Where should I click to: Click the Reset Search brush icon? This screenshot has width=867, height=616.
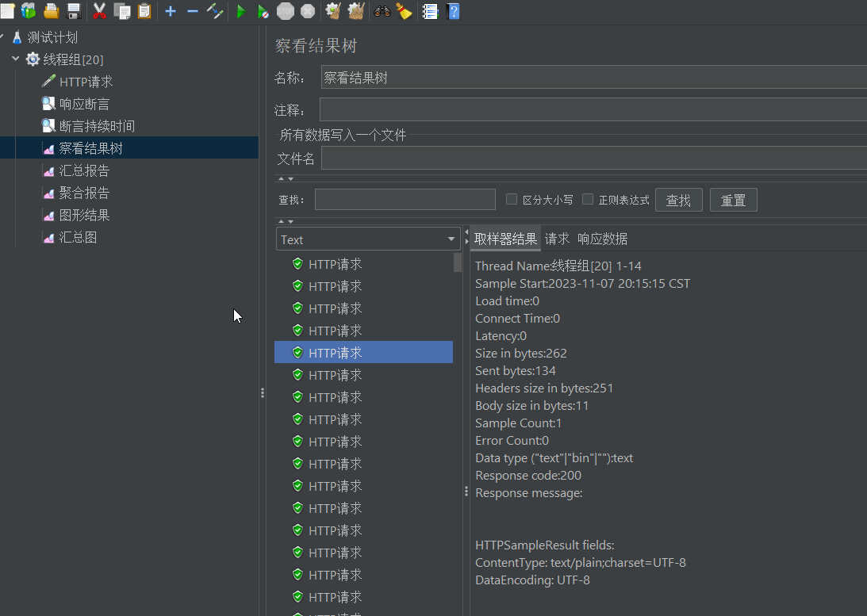pyautogui.click(x=405, y=11)
